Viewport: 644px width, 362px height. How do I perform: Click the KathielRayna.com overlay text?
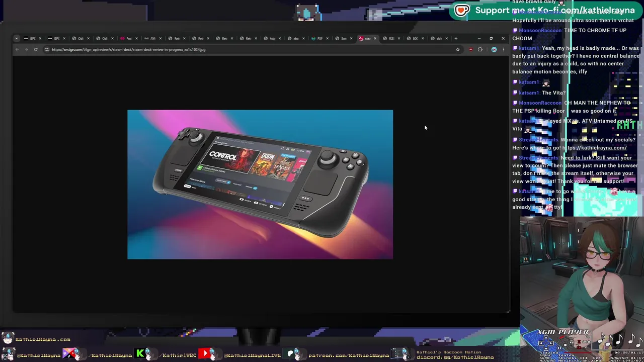coord(43,339)
